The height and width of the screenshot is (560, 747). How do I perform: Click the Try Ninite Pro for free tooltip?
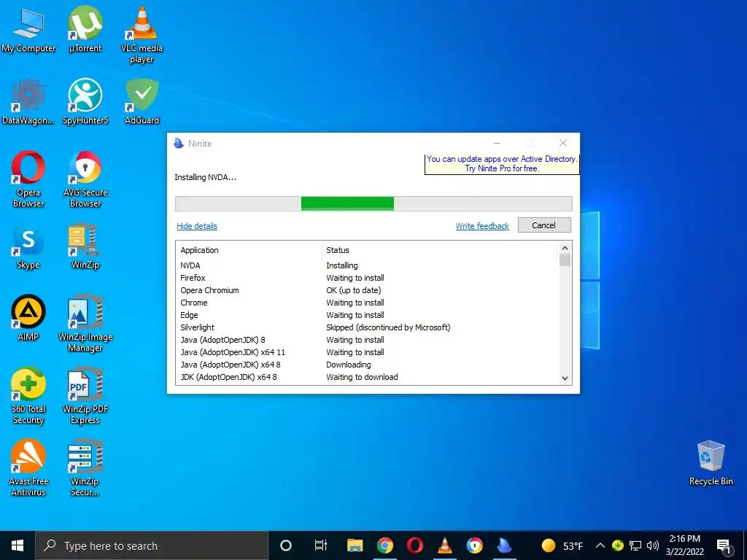(502, 164)
